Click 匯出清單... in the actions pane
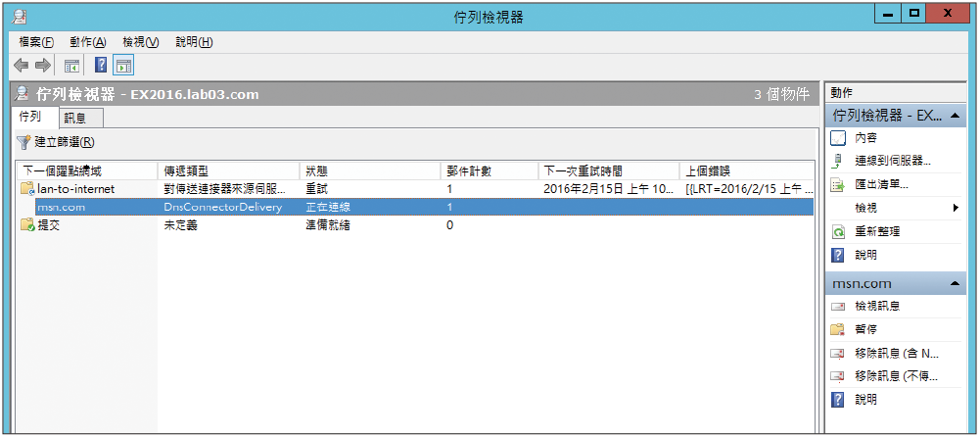980x437 pixels. click(x=881, y=184)
